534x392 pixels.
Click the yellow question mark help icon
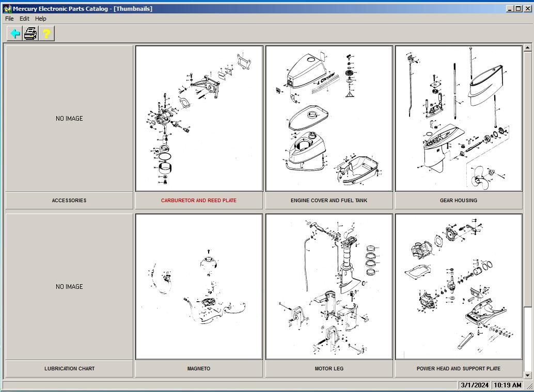[x=46, y=34]
